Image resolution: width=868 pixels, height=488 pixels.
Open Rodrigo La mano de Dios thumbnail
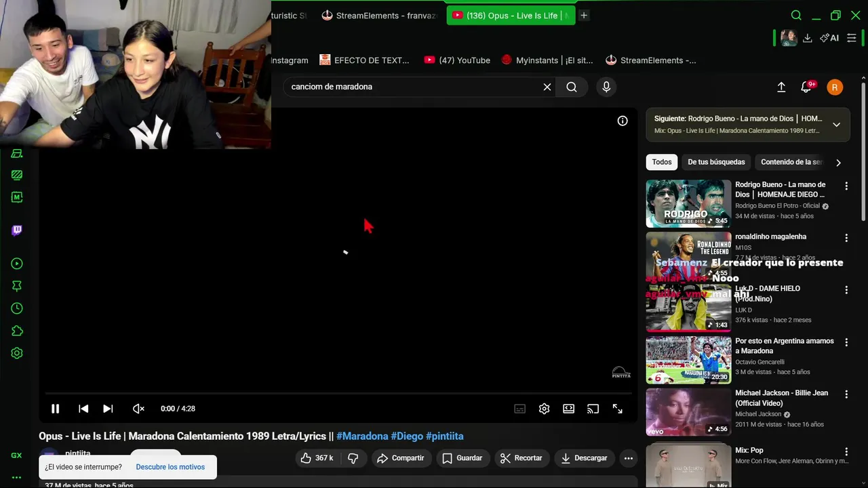click(688, 203)
